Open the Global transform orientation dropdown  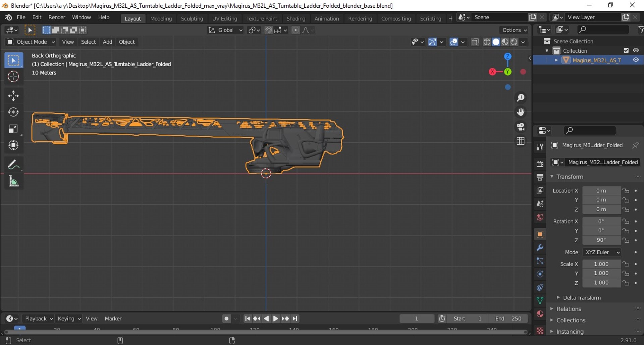225,30
